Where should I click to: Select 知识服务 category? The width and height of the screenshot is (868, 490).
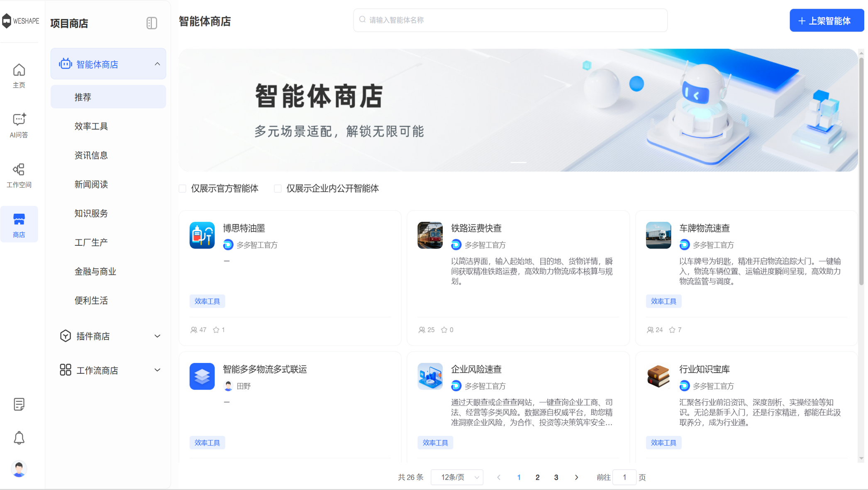tap(108, 213)
